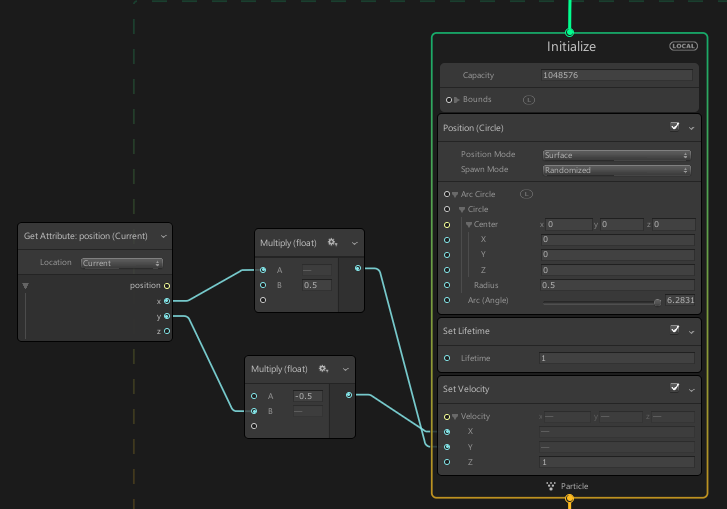Click the B value 0.5 in upper Multiply
This screenshot has height=509, width=727.
click(x=317, y=285)
